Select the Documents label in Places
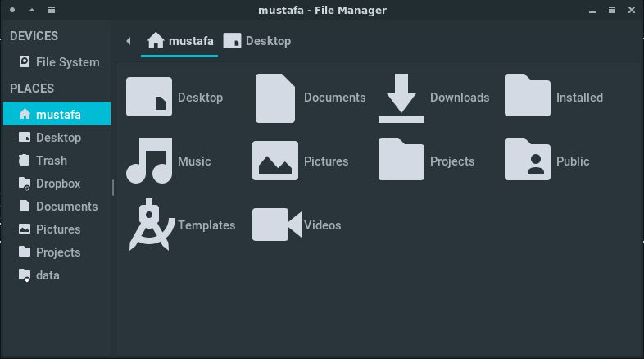644x359 pixels. coord(67,207)
